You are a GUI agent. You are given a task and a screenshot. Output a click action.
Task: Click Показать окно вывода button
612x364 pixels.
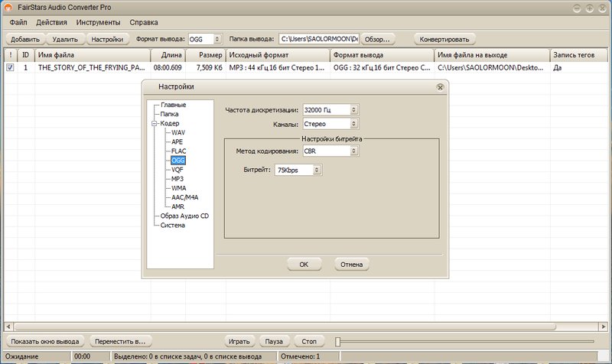click(45, 341)
